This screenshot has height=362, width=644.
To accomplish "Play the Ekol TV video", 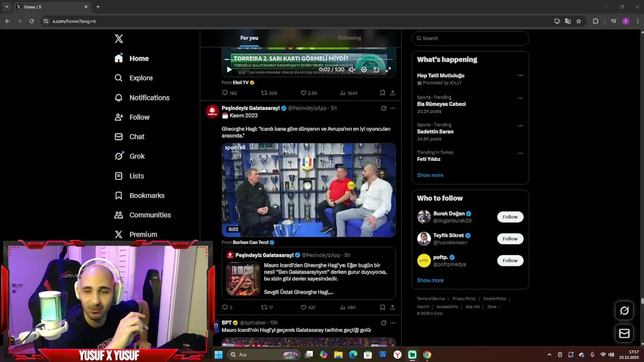I will coord(229,70).
